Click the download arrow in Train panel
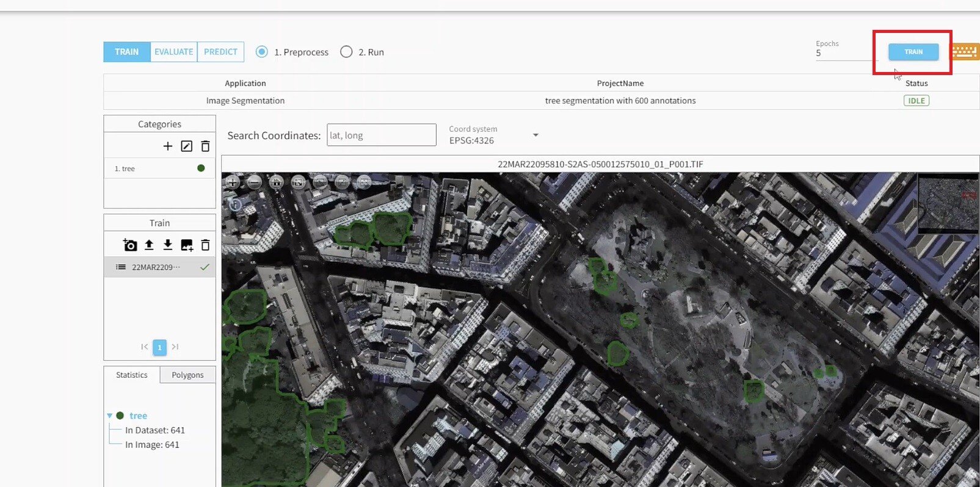Screen dimensions: 980x487 click(168, 245)
